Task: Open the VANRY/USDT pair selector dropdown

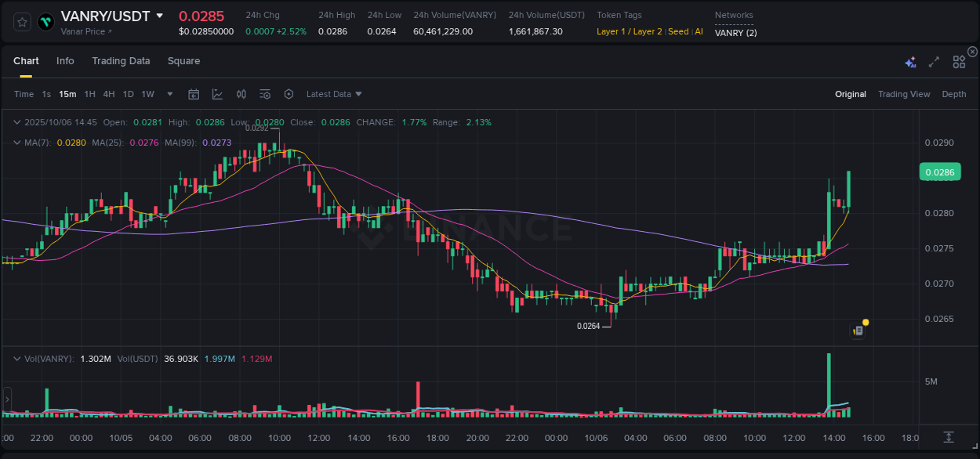Action: click(161, 15)
